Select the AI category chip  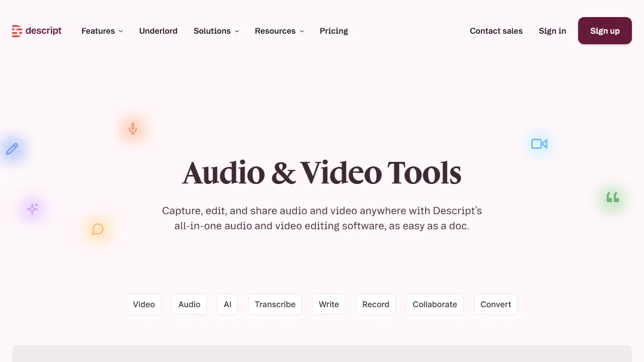coord(227,304)
